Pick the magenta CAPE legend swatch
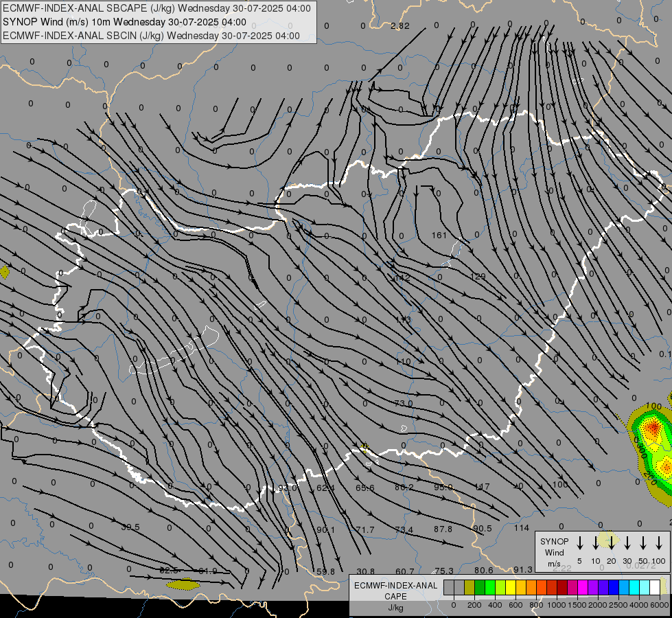 click(x=583, y=587)
